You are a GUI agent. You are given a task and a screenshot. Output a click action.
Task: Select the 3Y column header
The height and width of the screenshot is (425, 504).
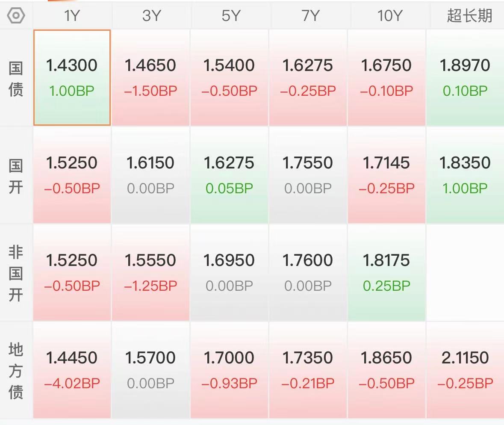point(151,15)
